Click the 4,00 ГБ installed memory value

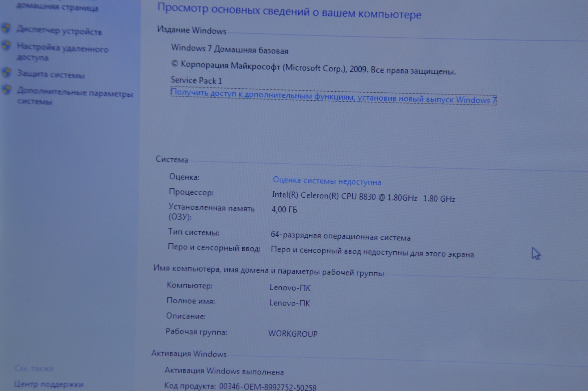click(x=284, y=209)
